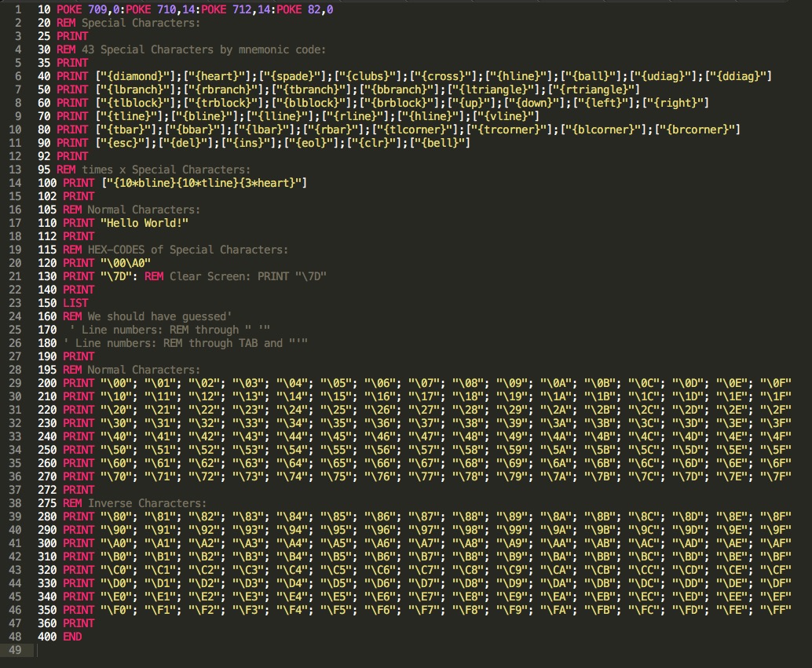Click the END keyword at the bottom

pyautogui.click(x=72, y=637)
